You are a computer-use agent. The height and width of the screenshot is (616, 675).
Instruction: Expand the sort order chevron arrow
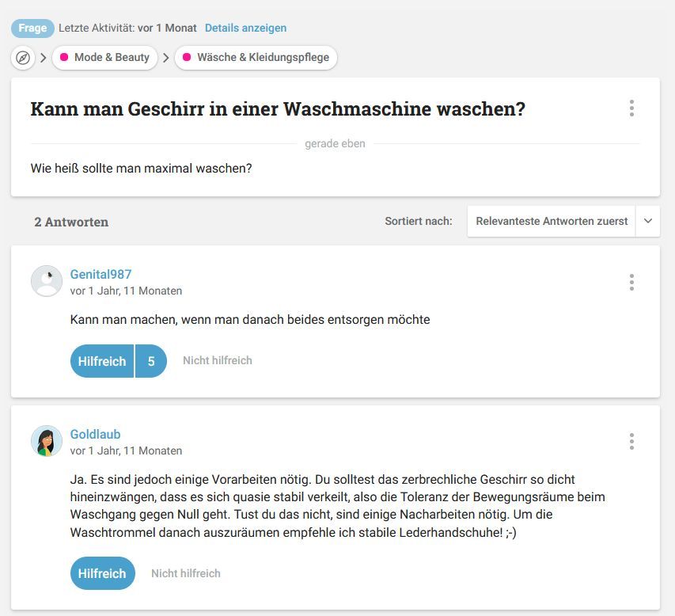tap(647, 222)
